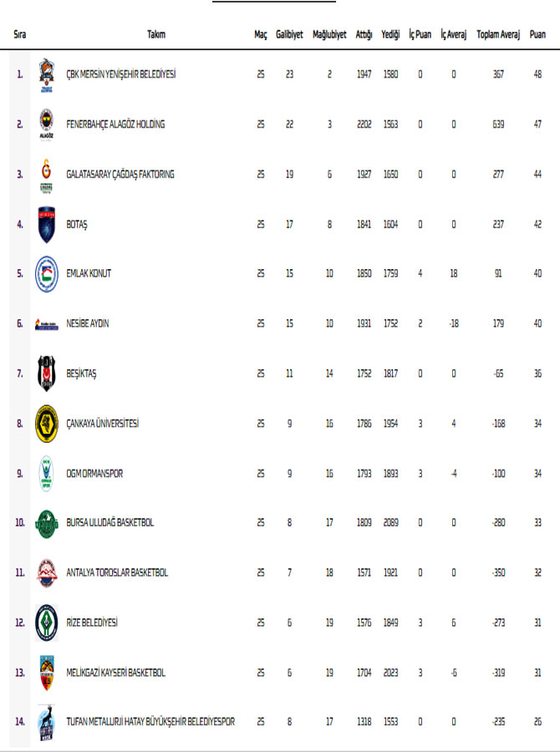560x752 pixels.
Task: Click the Emlak Konut round logo
Action: [47, 274]
